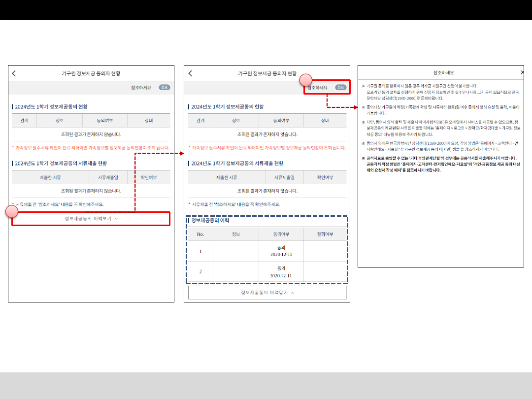Click the 철회여부 column header
532x399 pixels.
click(325, 234)
